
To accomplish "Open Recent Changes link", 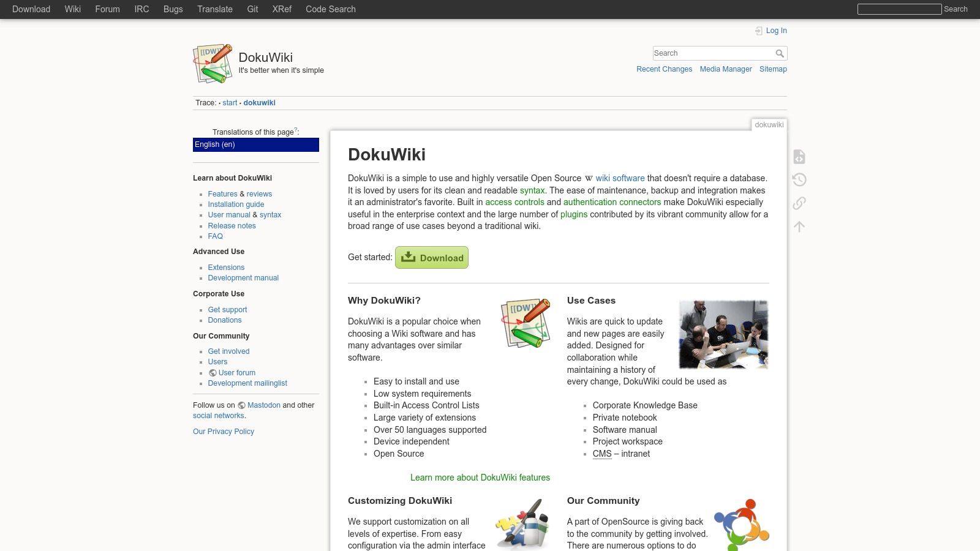I will [x=664, y=69].
